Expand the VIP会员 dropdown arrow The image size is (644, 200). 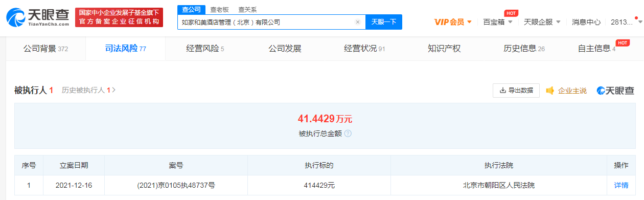point(469,22)
